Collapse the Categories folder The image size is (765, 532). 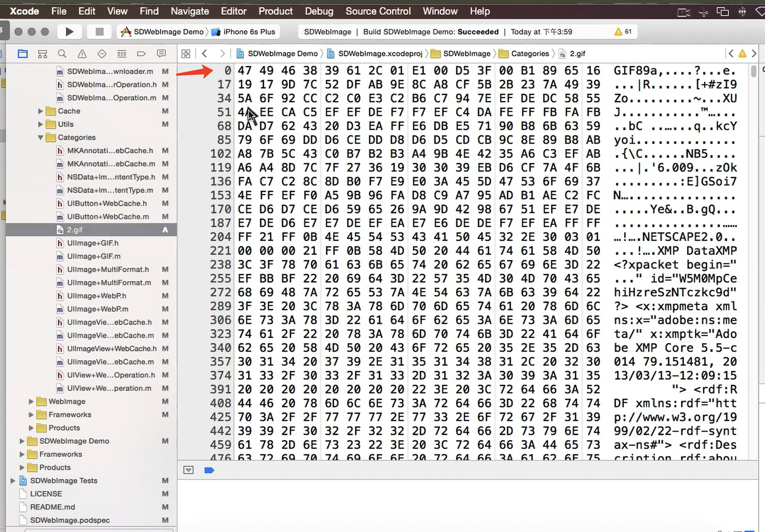41,137
